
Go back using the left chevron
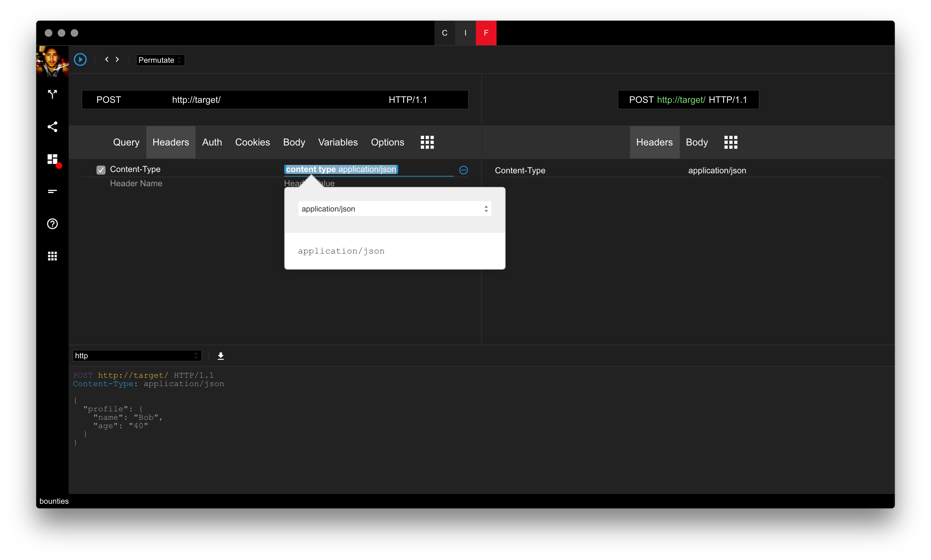[107, 59]
